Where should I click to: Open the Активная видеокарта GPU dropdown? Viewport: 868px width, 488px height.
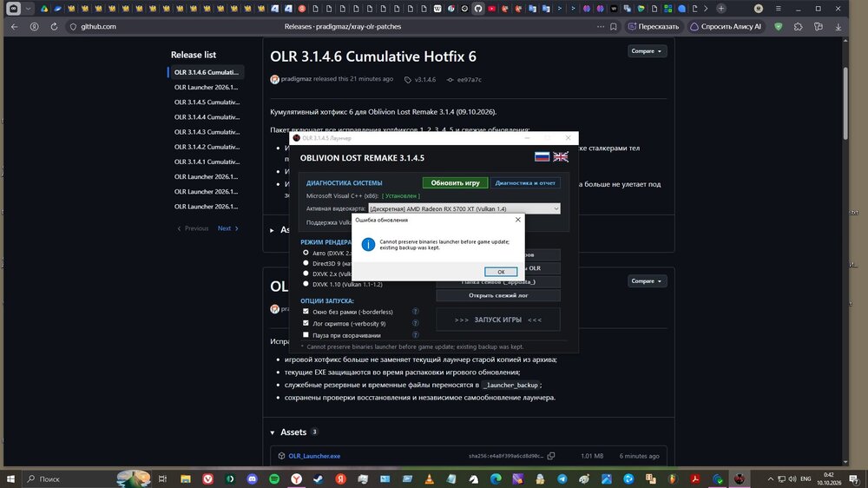(464, 208)
